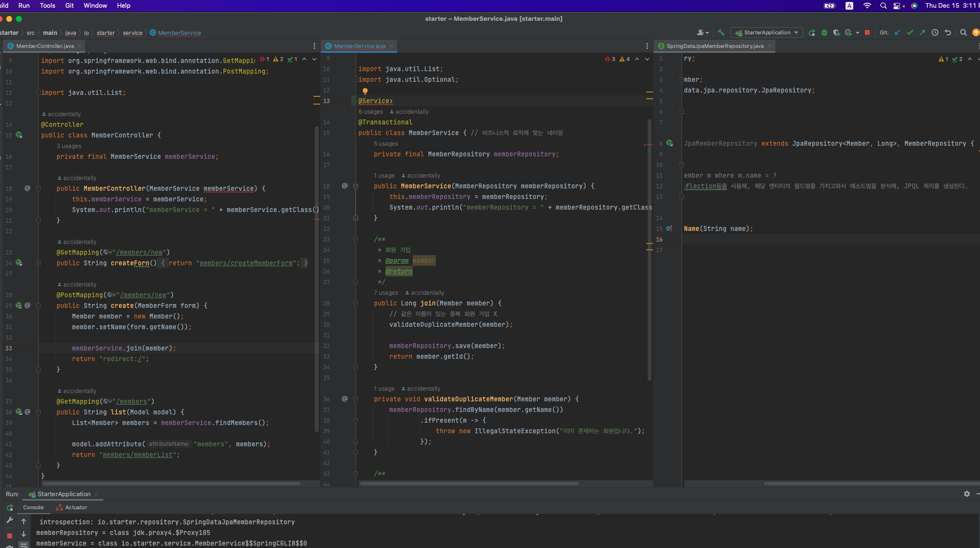Go to previous highlighted error in MemberController editor
The width and height of the screenshot is (980, 548).
pos(304,59)
